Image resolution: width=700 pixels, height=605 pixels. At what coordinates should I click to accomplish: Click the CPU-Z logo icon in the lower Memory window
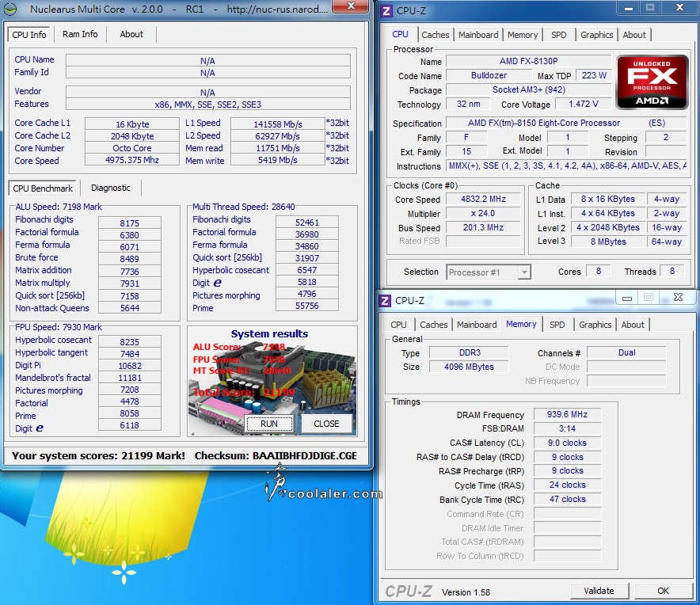click(385, 300)
